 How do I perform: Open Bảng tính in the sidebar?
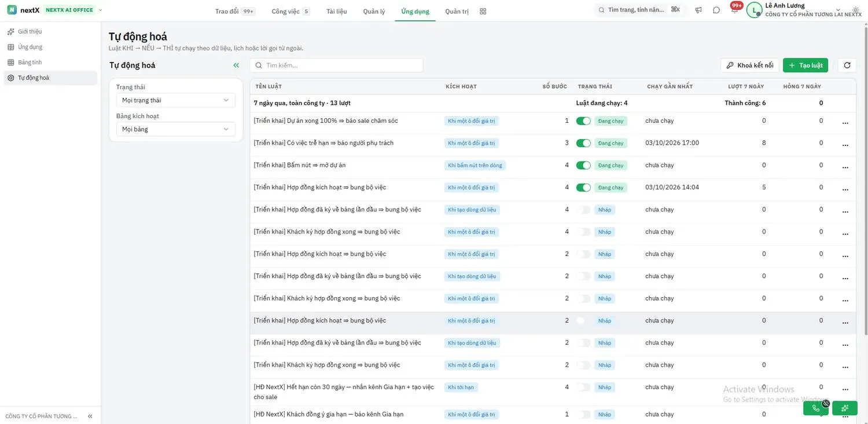[x=50, y=62]
